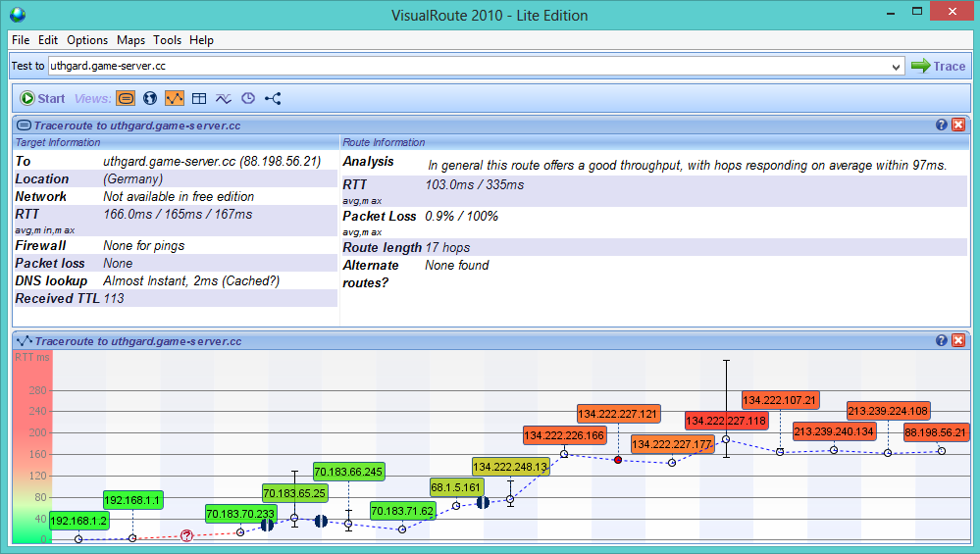Screen dimensions: 980x554
Task: Click the green Trace arrow button
Action: pyautogui.click(x=938, y=66)
